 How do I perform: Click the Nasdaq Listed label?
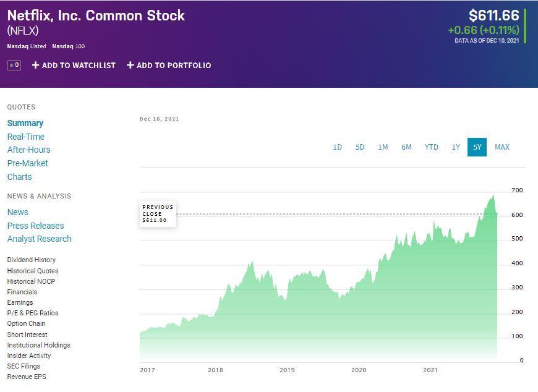[x=27, y=46]
